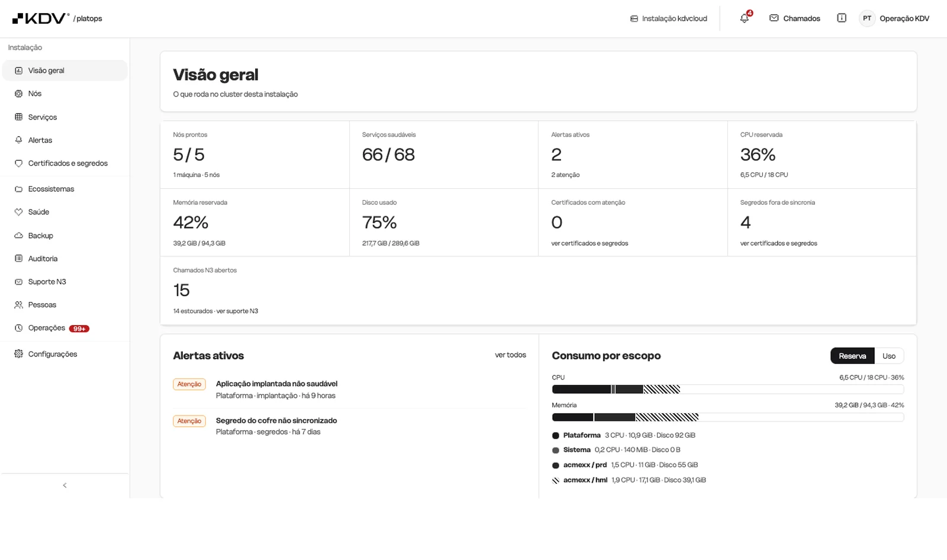Viewport: 947px width, 560px height.
Task: Click the PT avatar in header
Action: 867,18
